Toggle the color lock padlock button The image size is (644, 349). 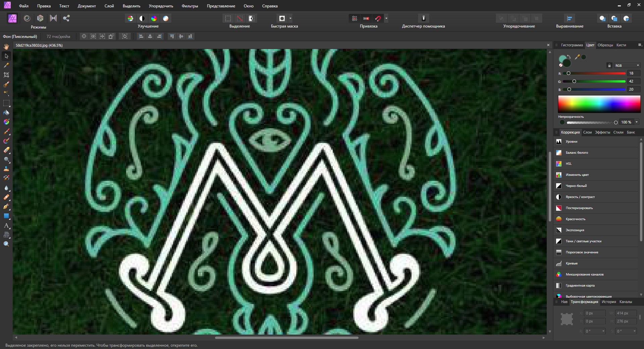click(609, 65)
